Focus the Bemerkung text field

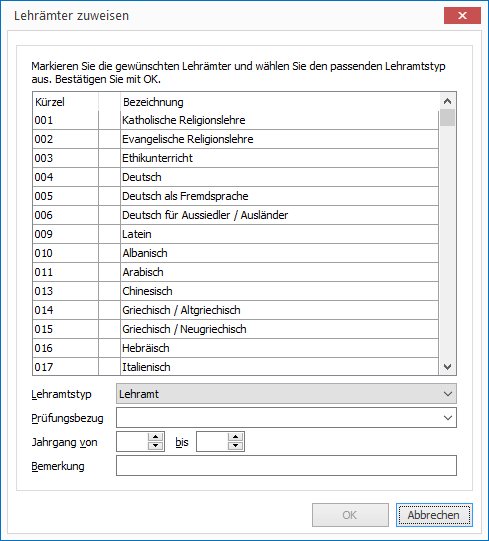(x=286, y=465)
